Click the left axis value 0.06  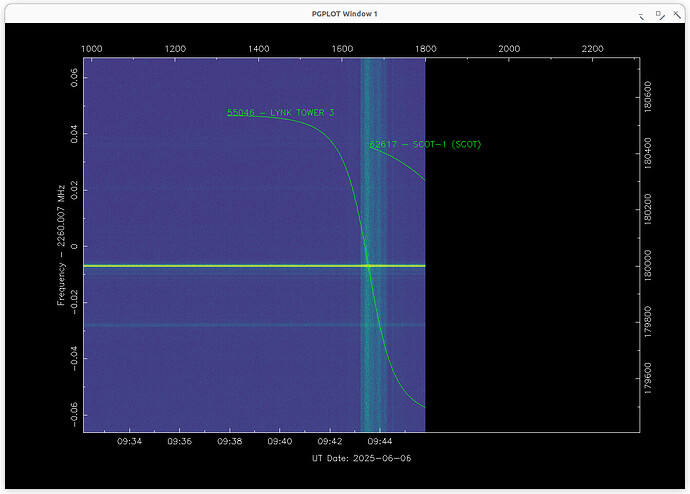(73, 77)
